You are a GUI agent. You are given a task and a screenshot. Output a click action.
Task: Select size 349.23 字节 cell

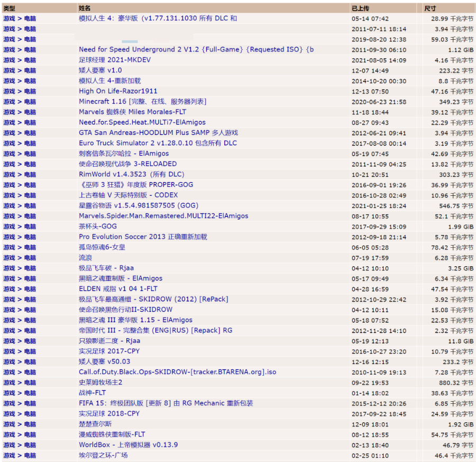(x=456, y=102)
